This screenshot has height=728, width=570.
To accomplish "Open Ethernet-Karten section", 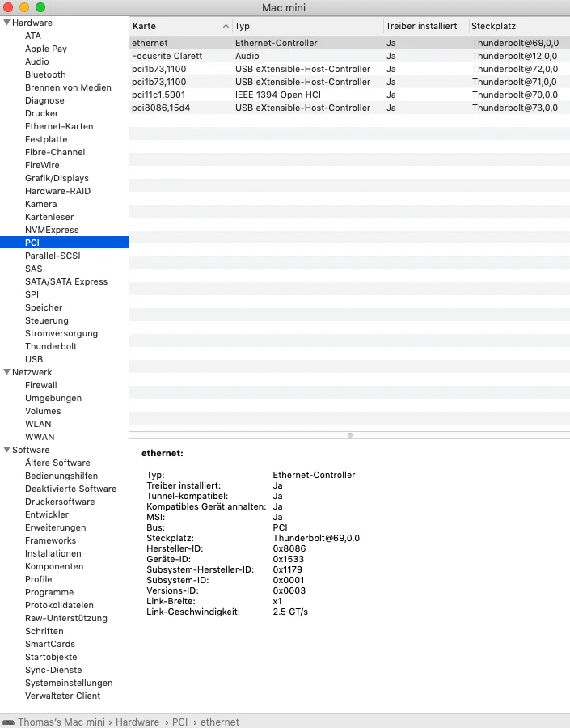I will 59,126.
